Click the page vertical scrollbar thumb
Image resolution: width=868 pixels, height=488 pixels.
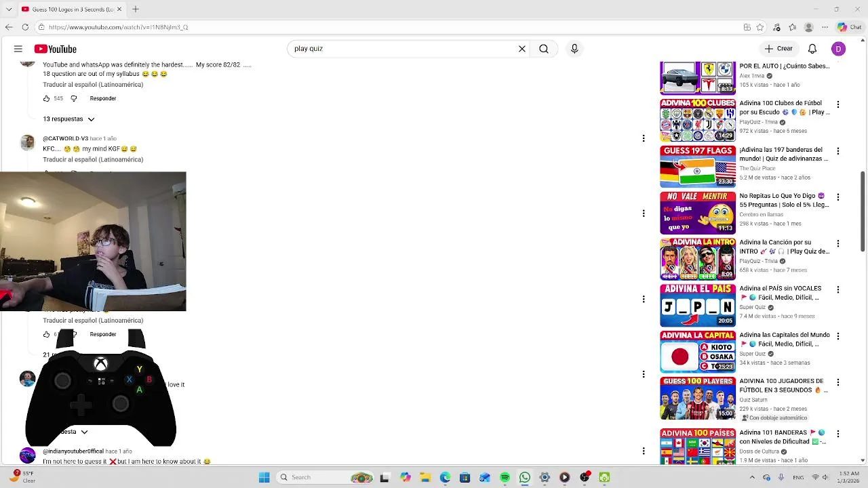pos(863,210)
